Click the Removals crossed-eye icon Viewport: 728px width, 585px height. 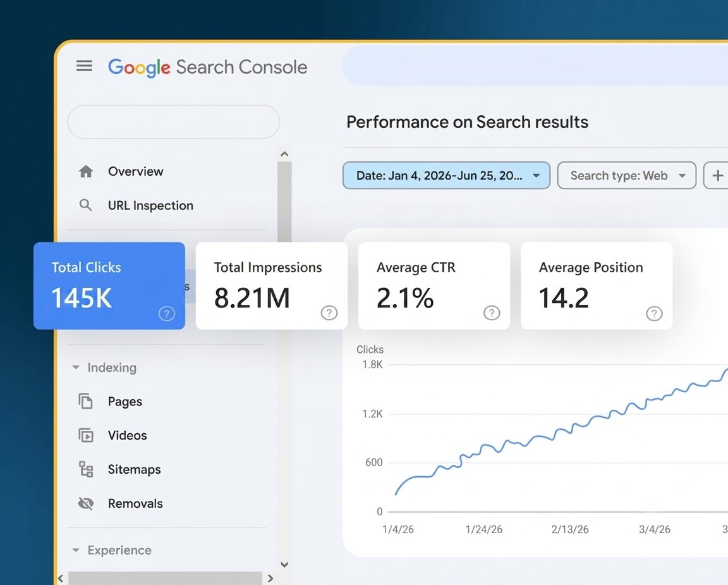(x=86, y=503)
